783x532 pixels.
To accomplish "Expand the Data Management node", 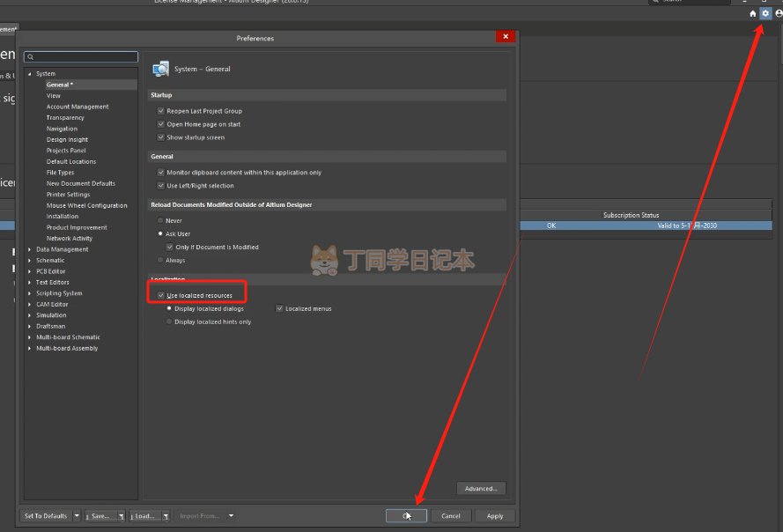I will pyautogui.click(x=29, y=249).
